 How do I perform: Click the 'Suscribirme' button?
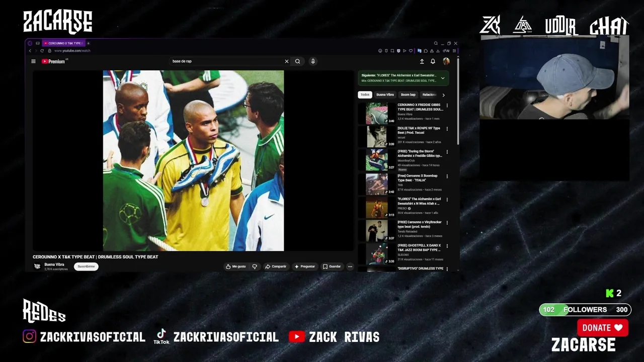coord(86,266)
